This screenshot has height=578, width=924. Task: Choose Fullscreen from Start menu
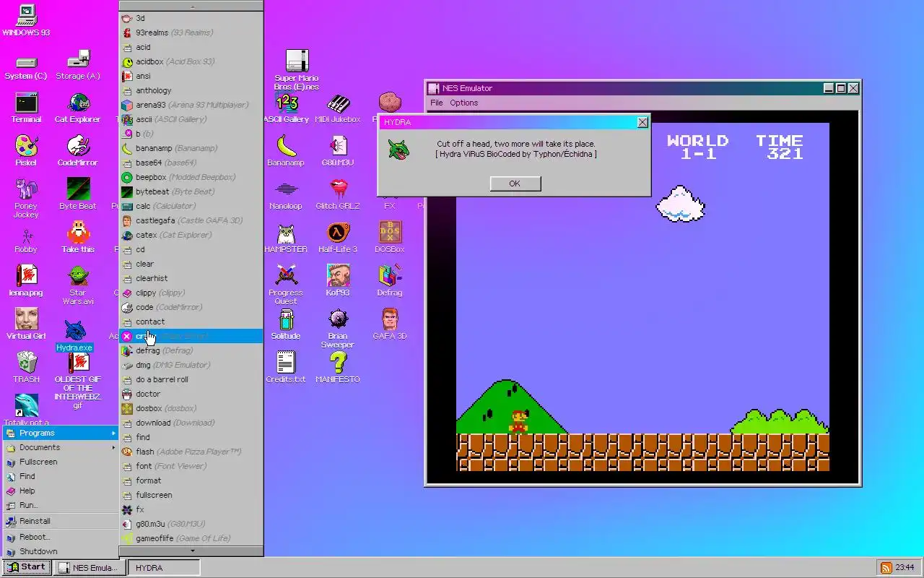pyautogui.click(x=61, y=462)
